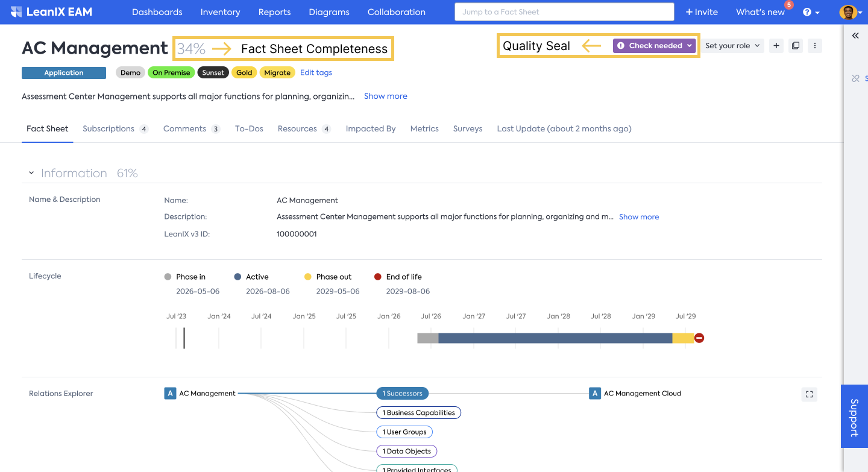
Task: Open the Dashboards menu
Action: pyautogui.click(x=157, y=12)
